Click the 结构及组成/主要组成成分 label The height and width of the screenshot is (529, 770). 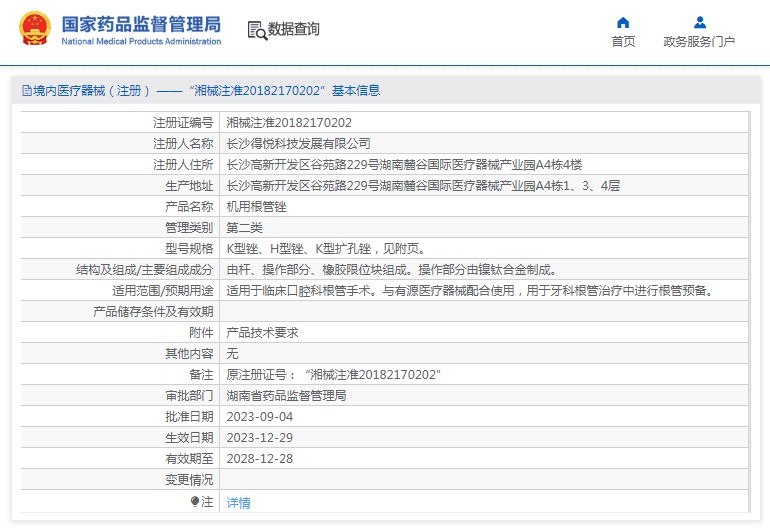pyautogui.click(x=145, y=270)
